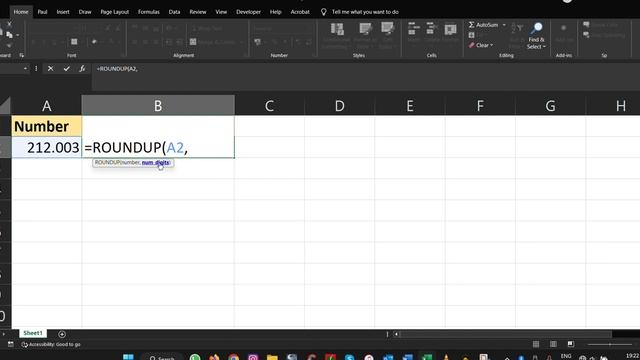The width and height of the screenshot is (640, 360).
Task: Click the Format cells icon
Action: click(450, 29)
